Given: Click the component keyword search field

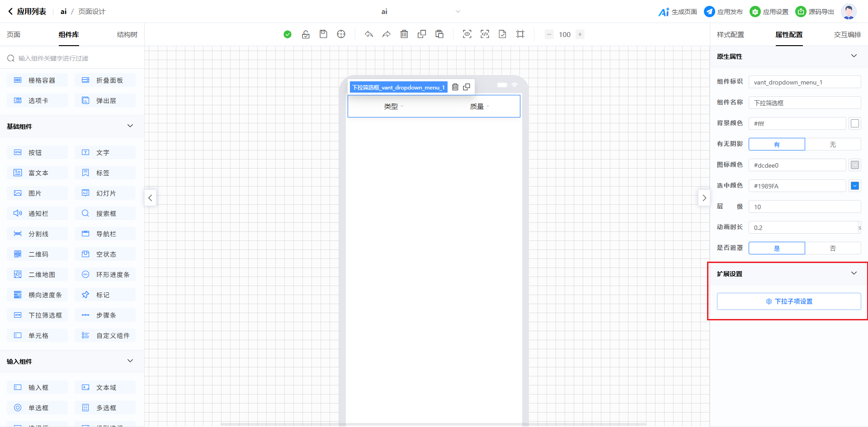Looking at the screenshot, I should 72,58.
